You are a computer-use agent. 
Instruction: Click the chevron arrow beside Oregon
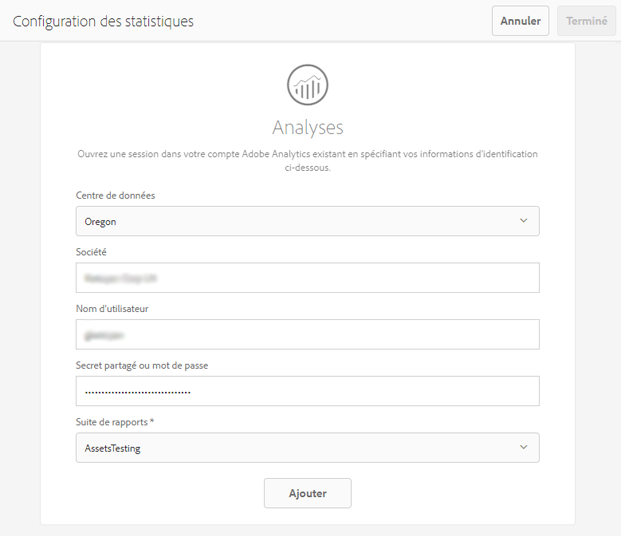(x=523, y=221)
